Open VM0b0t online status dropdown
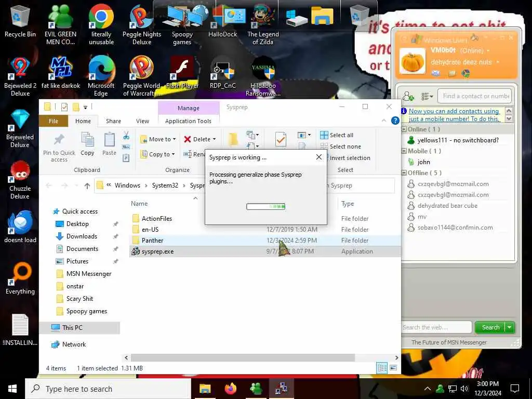The width and height of the screenshot is (532, 399). tap(488, 50)
